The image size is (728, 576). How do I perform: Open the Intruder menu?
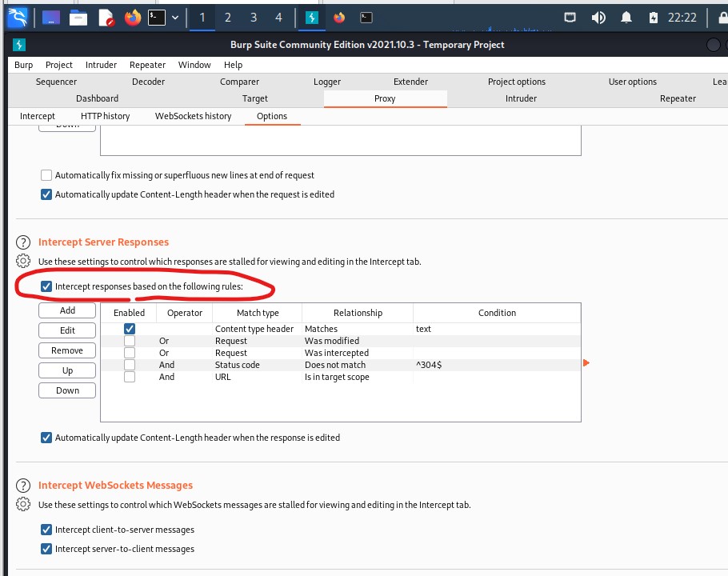101,65
